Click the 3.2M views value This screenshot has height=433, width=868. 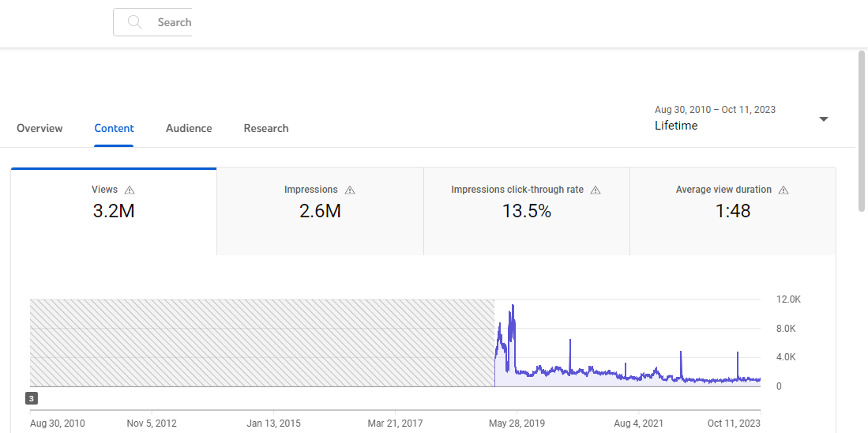tap(114, 211)
